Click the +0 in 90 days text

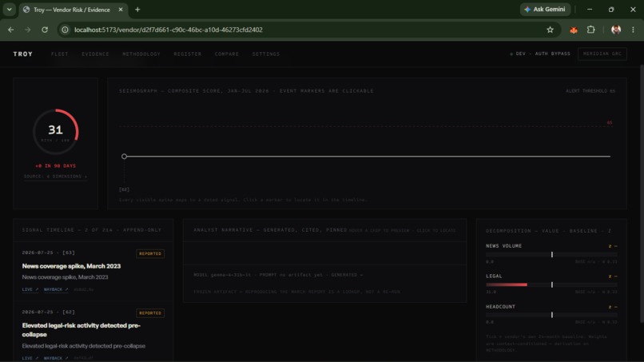coord(55,166)
